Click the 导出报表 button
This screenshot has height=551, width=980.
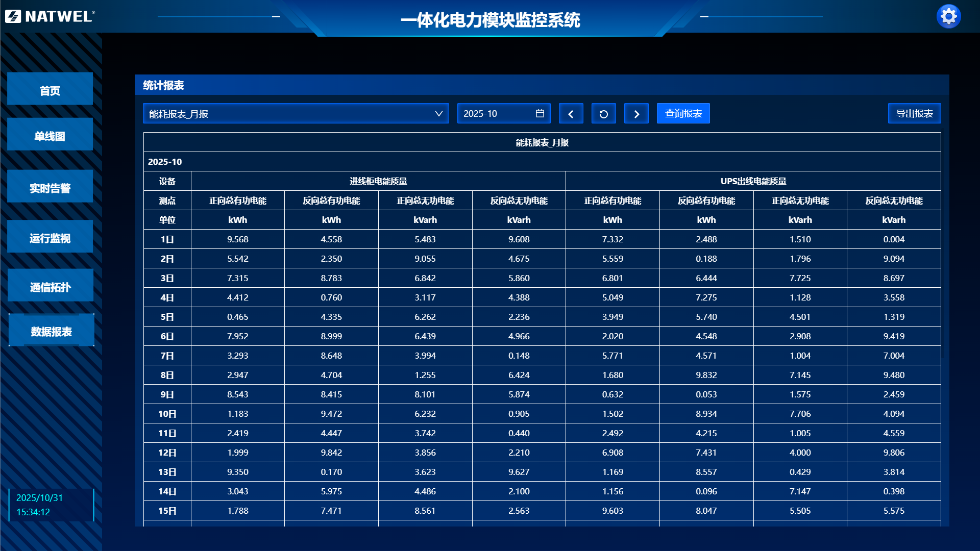coord(914,114)
